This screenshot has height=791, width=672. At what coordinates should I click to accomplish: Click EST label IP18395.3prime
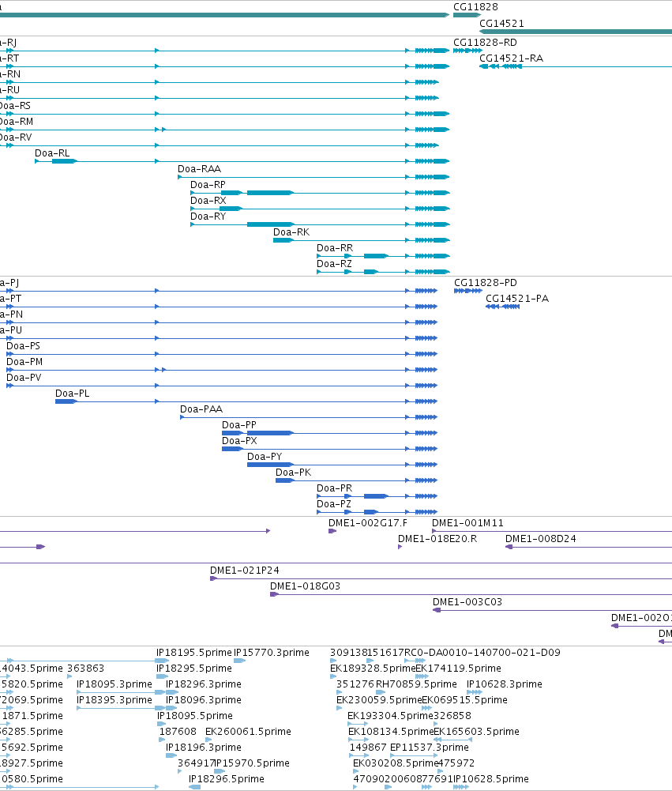115,700
